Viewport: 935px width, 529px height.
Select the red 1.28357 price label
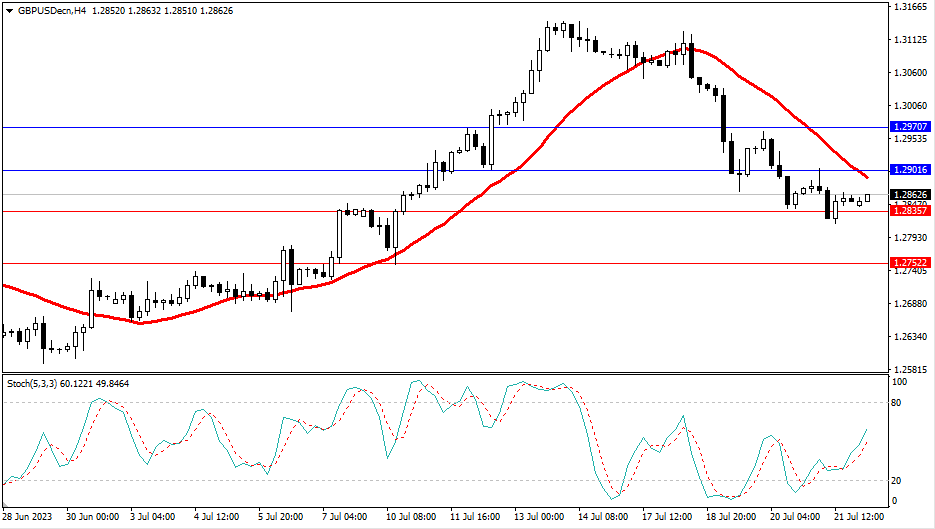909,211
